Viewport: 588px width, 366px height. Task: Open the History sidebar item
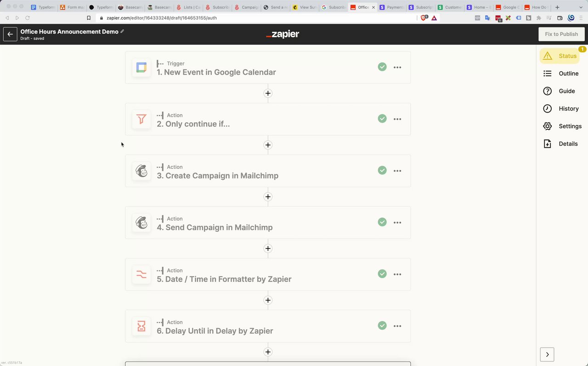(560, 109)
